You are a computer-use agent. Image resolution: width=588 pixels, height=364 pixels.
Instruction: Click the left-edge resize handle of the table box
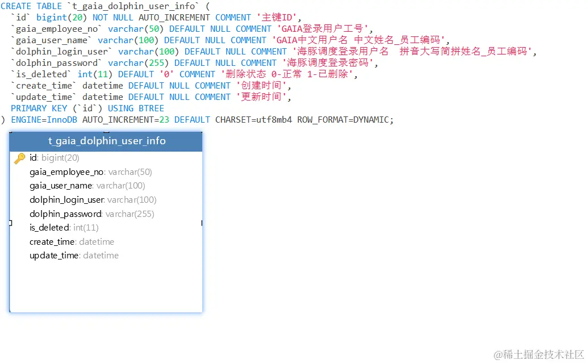[x=10, y=223]
